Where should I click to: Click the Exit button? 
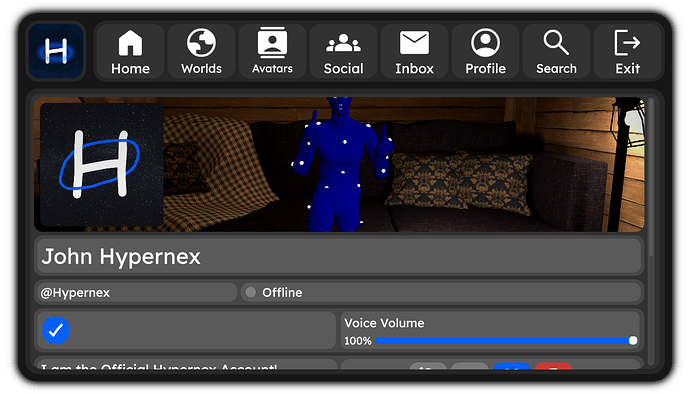click(628, 52)
